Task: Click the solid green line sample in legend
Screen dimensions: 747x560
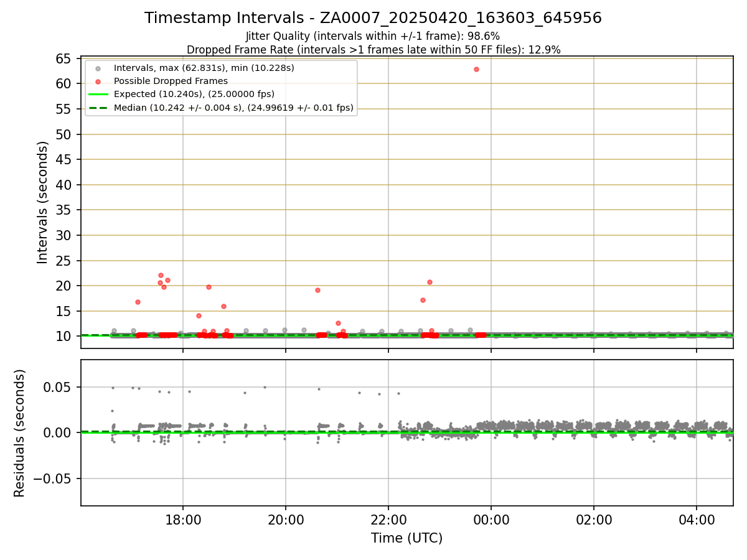Action: [98, 95]
